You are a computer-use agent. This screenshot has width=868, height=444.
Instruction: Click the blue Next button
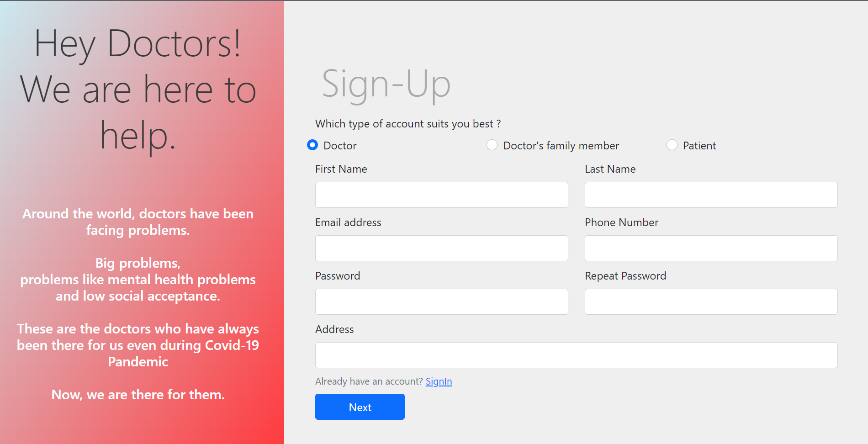click(360, 407)
